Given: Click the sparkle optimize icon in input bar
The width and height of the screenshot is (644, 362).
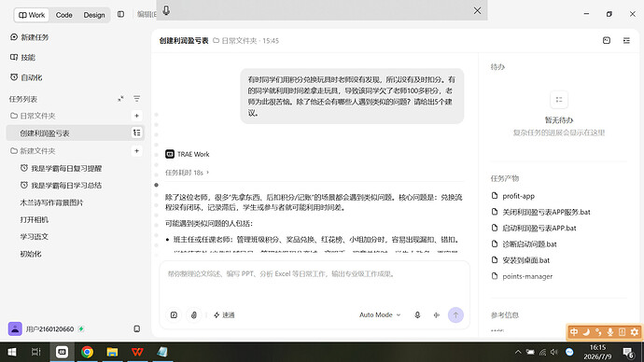Looking at the screenshot, I should (436, 315).
